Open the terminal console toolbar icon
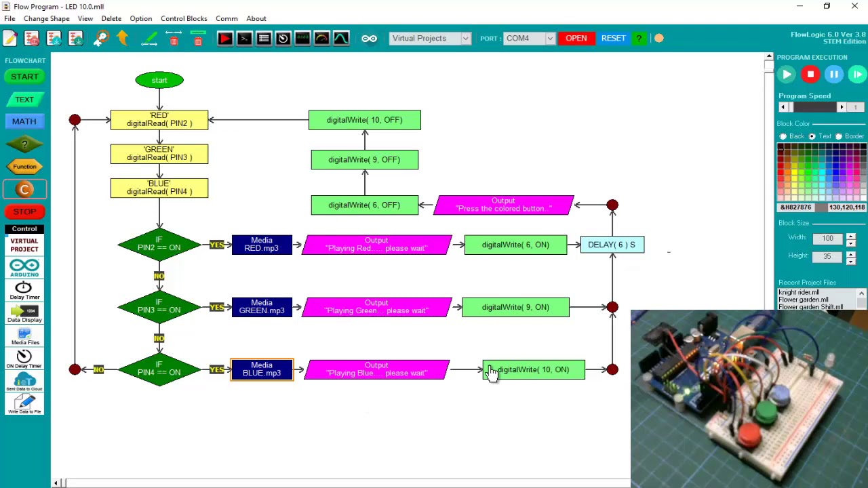This screenshot has height=488, width=868. tap(244, 39)
